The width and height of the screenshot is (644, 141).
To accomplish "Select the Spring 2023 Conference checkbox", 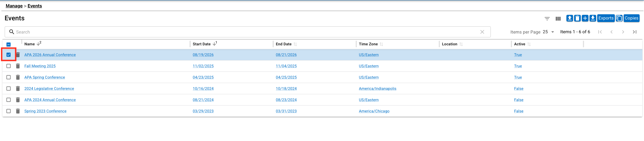I will [x=9, y=111].
